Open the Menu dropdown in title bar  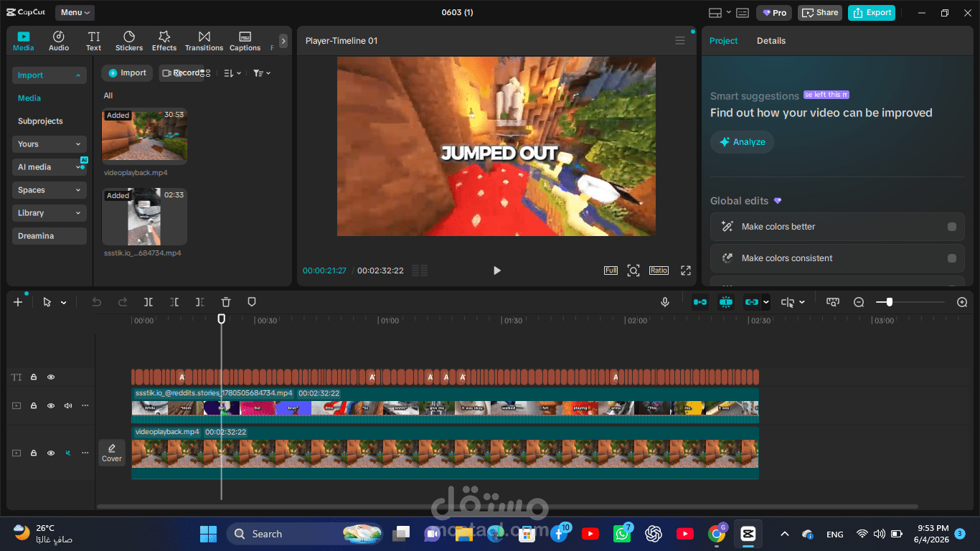click(x=75, y=13)
